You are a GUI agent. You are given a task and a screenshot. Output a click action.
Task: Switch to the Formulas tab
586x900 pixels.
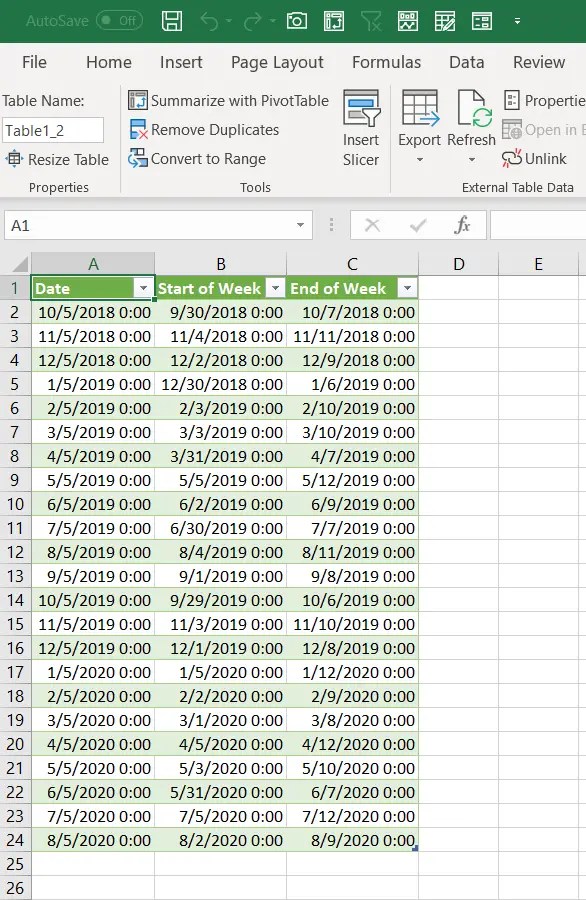pyautogui.click(x=387, y=62)
